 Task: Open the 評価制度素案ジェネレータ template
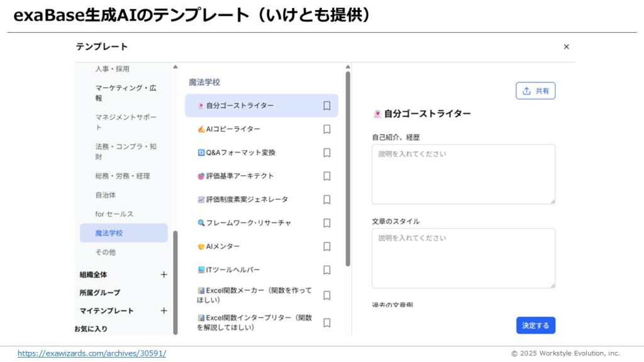[262, 199]
